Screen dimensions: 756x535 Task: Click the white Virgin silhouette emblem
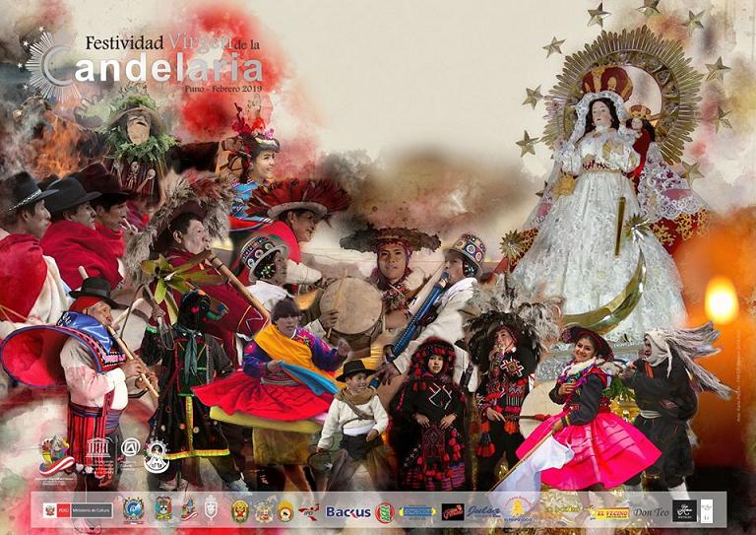tap(157, 455)
